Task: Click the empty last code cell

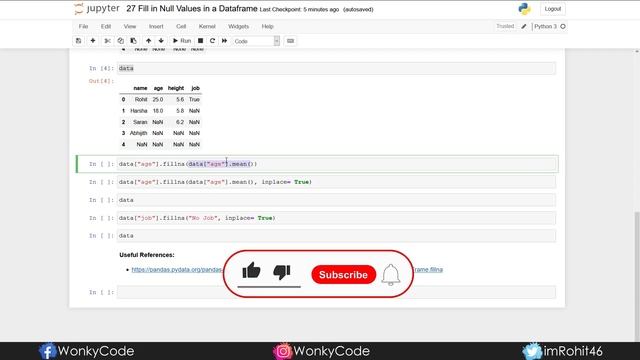Action: (336, 292)
